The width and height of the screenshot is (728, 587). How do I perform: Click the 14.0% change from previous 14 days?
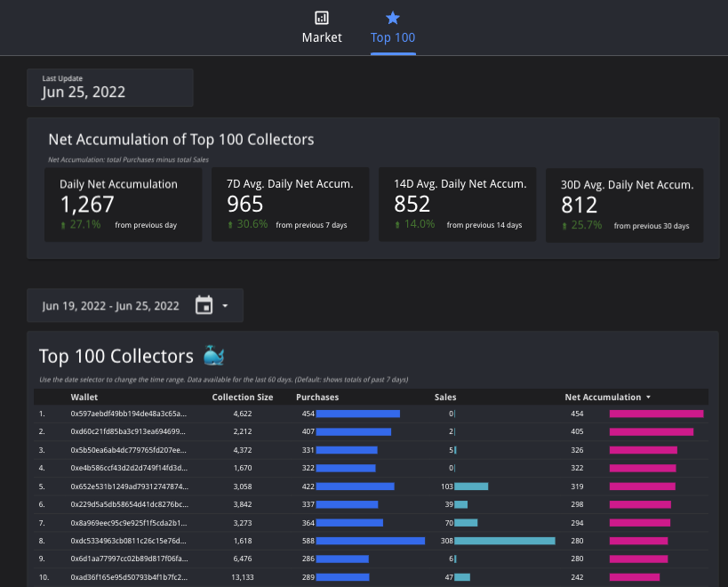point(414,224)
